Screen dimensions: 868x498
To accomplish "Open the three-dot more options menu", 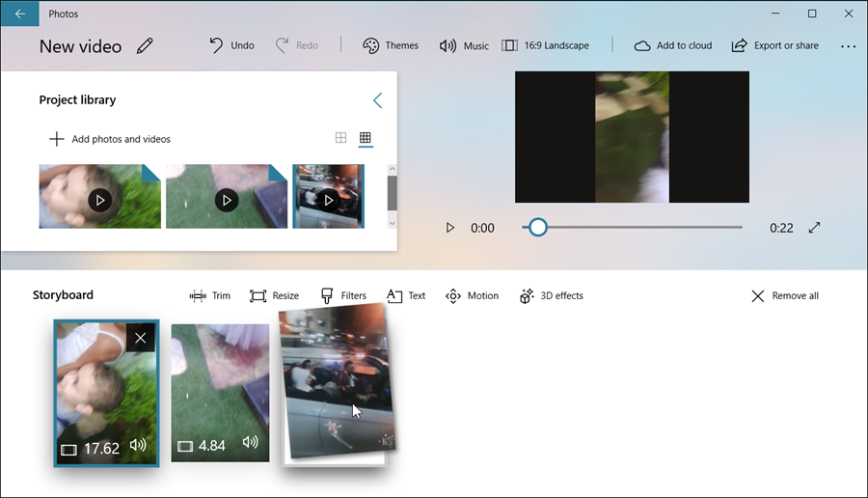I will tap(848, 46).
